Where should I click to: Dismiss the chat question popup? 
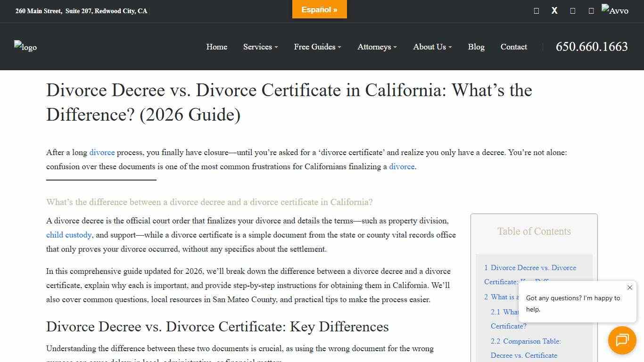[x=629, y=288]
